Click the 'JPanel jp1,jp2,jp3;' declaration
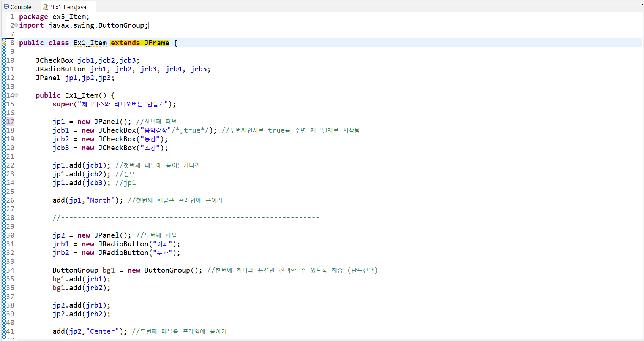 pyautogui.click(x=75, y=78)
